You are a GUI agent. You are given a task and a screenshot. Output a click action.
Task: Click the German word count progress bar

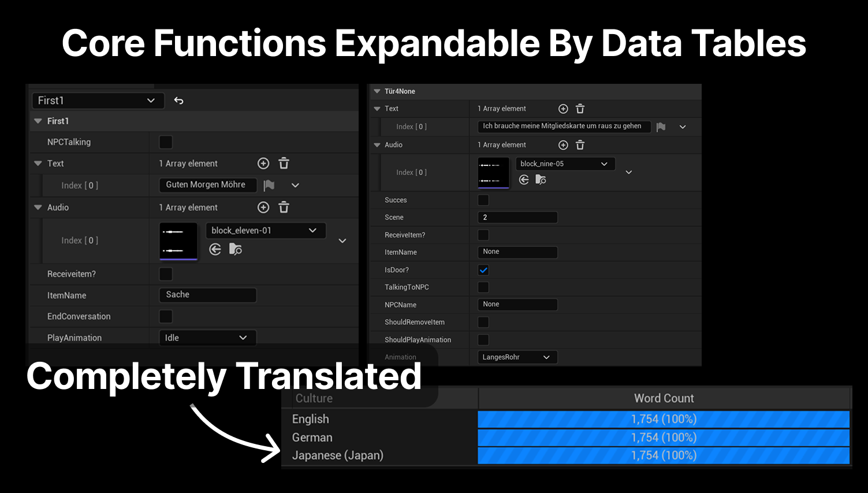coord(664,438)
